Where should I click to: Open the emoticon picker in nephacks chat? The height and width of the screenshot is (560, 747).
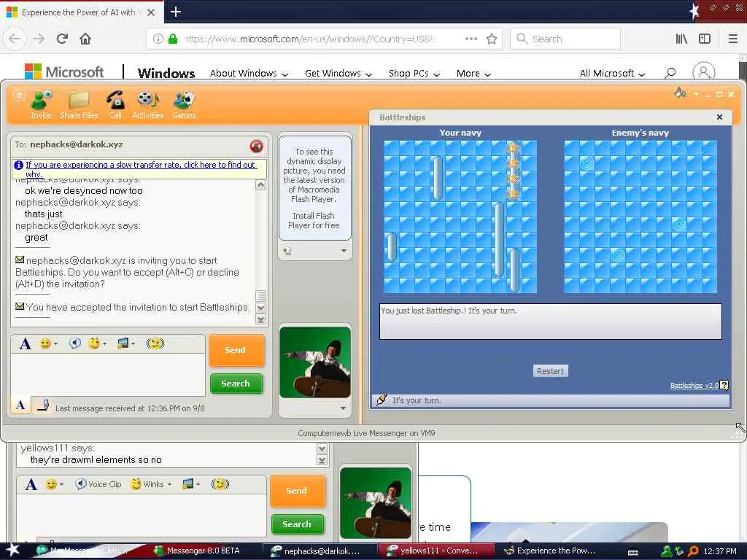click(x=46, y=343)
